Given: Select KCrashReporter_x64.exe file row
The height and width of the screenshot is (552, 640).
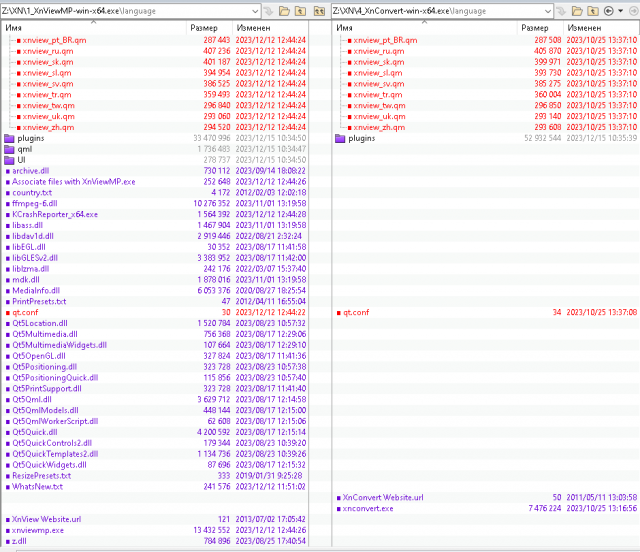Looking at the screenshot, I should pyautogui.click(x=155, y=214).
